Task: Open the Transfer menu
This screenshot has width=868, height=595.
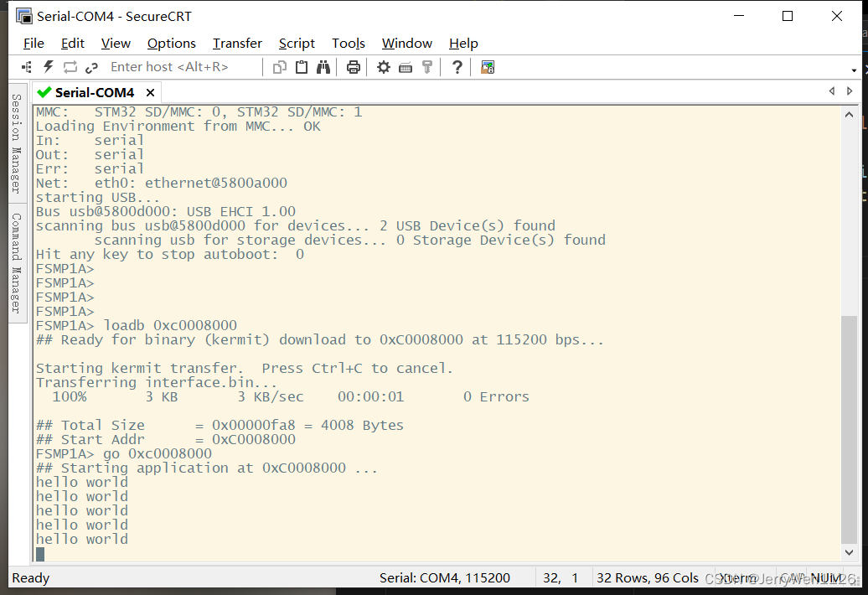Action: coord(237,43)
